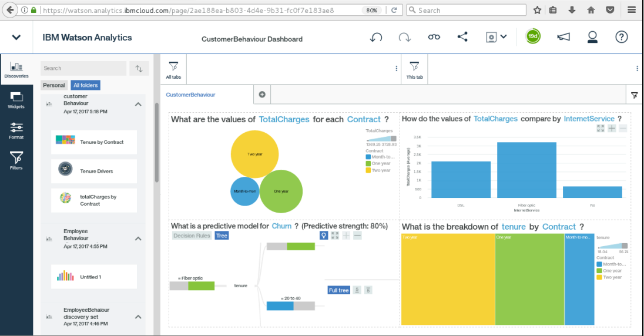Image resolution: width=644 pixels, height=336 pixels.
Task: Click the browser downloads arrow
Action: 572,10
